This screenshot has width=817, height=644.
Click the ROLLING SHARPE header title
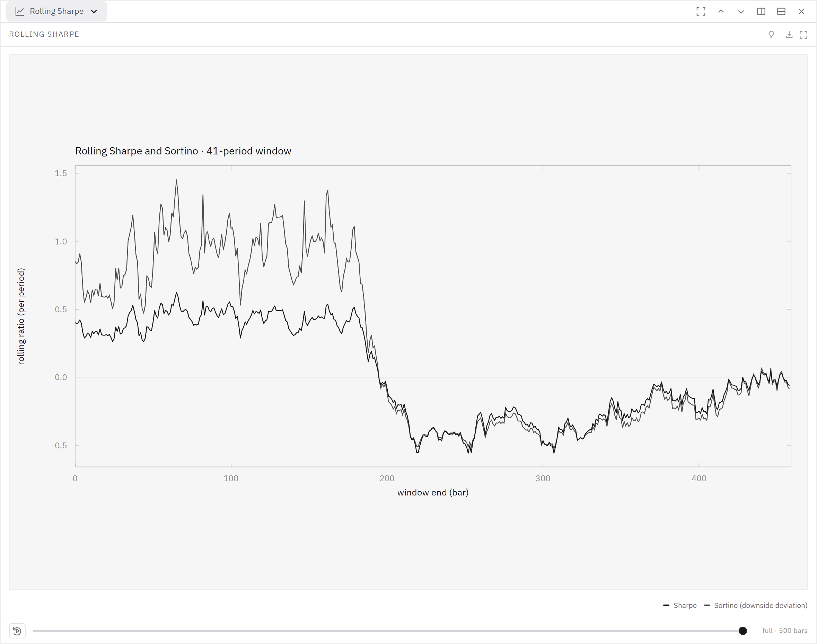[44, 34]
